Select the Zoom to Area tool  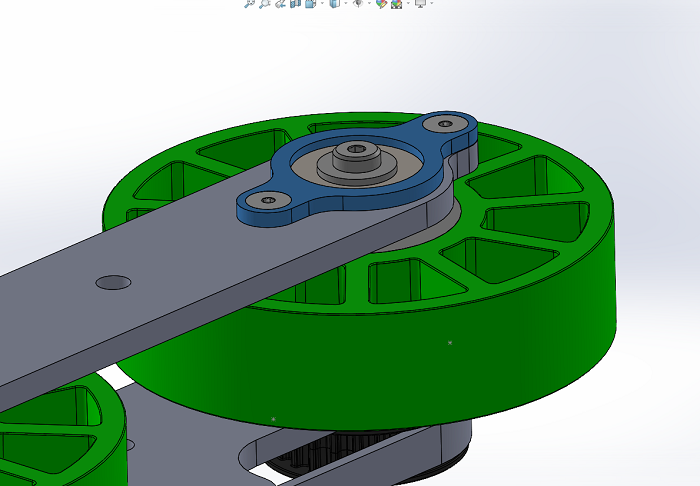tap(265, 3)
